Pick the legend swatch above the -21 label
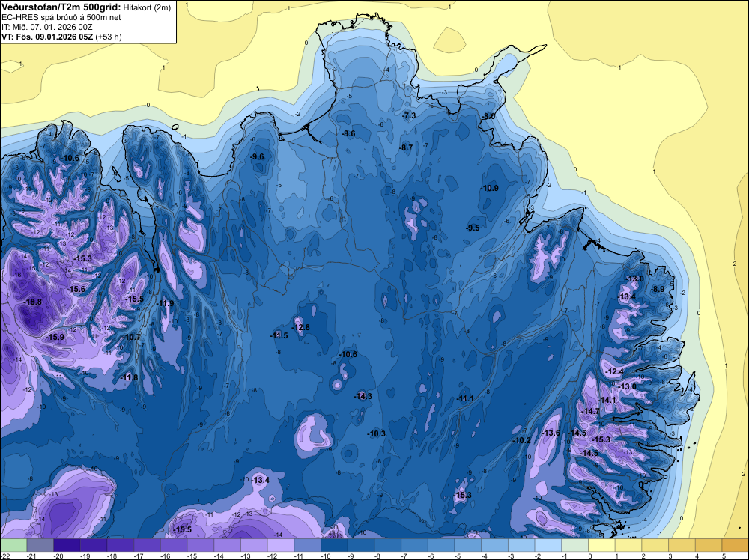 [x=40, y=545]
